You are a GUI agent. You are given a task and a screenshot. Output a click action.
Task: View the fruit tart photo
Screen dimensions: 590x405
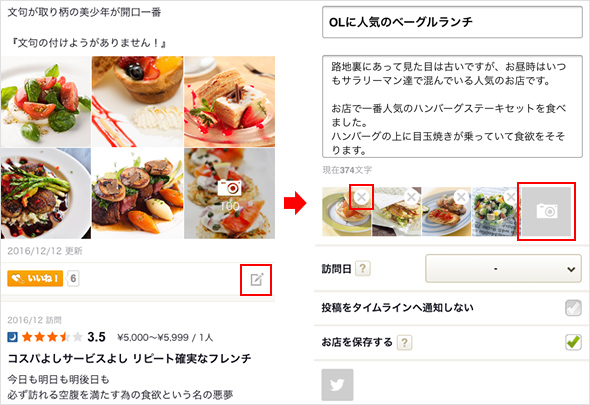(x=137, y=102)
